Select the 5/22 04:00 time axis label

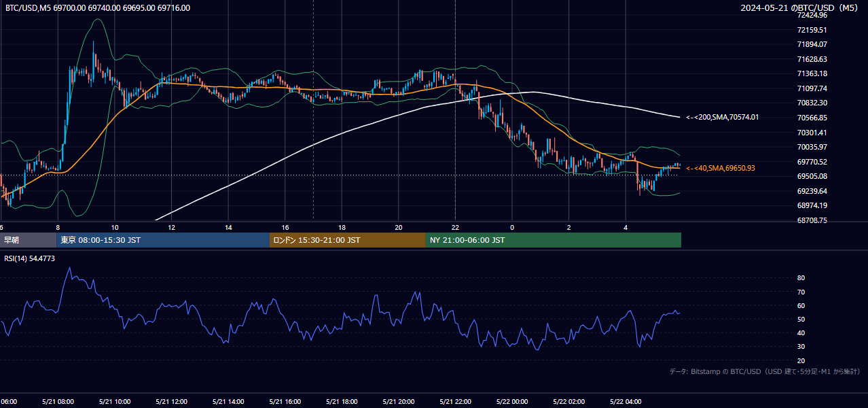[x=626, y=402]
